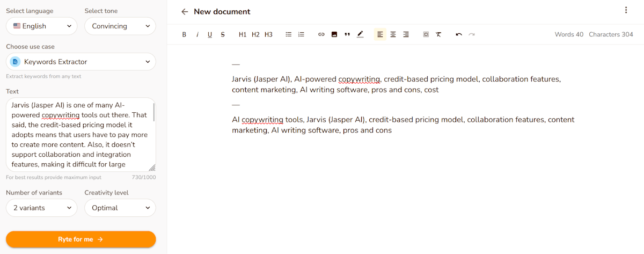This screenshot has width=644, height=254.
Task: Open the 2 variants dropdown
Action: (42, 208)
